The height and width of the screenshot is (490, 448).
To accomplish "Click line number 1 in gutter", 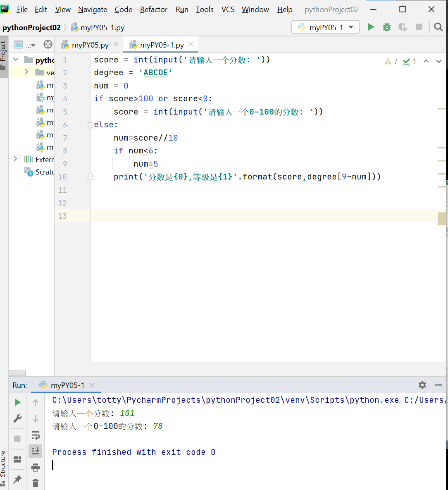I will pyautogui.click(x=65, y=60).
